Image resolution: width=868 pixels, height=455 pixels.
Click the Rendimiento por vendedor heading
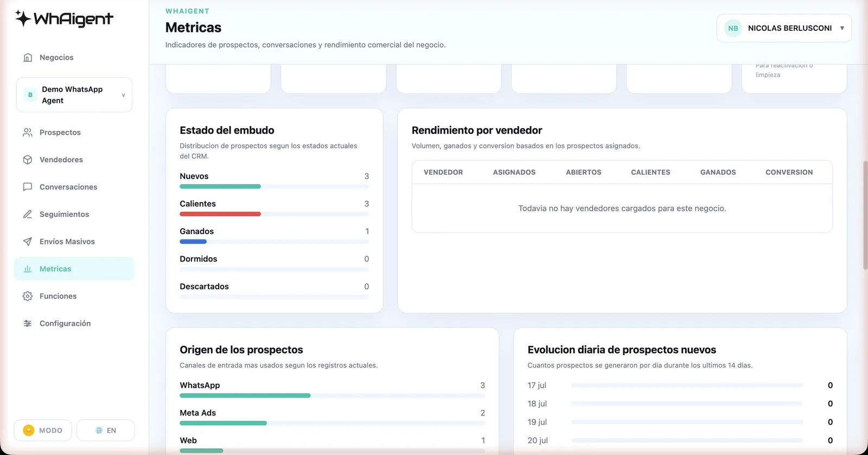477,130
